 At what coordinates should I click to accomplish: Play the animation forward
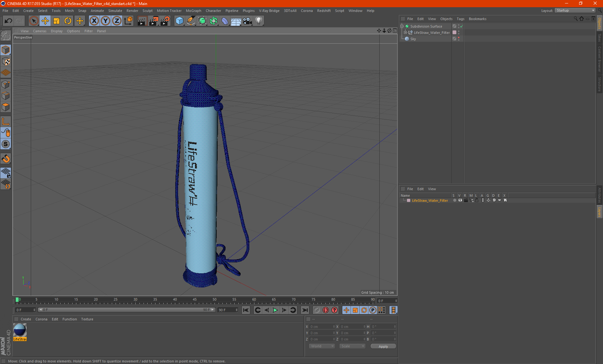coord(275,310)
